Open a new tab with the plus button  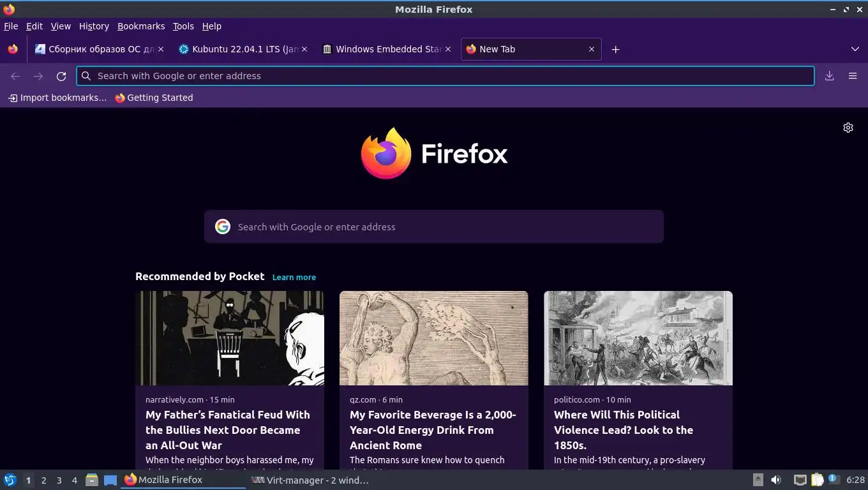click(x=615, y=49)
